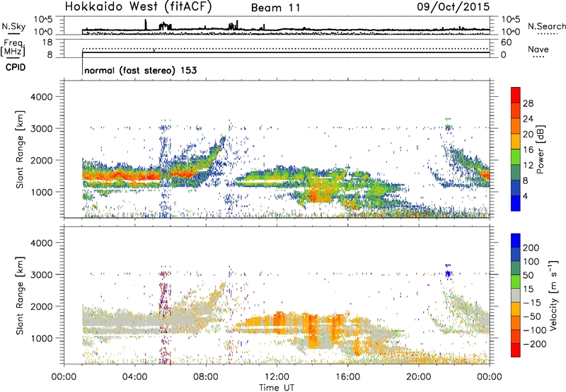Pick the blue top velocity colorbar segment
Viewport: 566px width, 392px height.
[516, 241]
